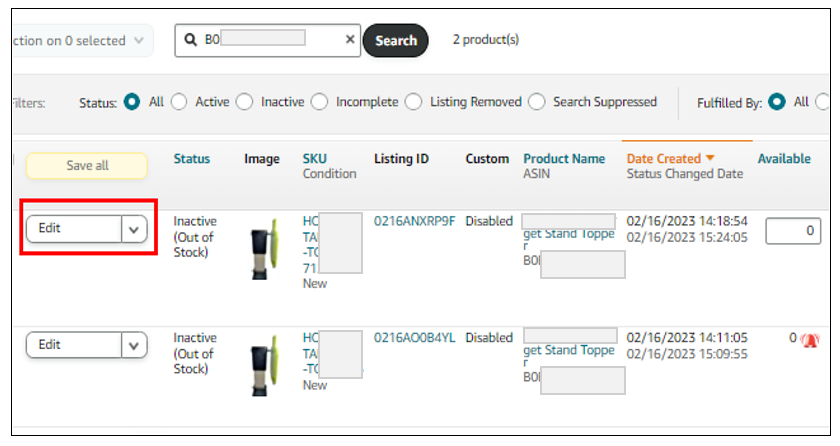
Task: Select Incomplete status radio button
Action: tap(320, 102)
